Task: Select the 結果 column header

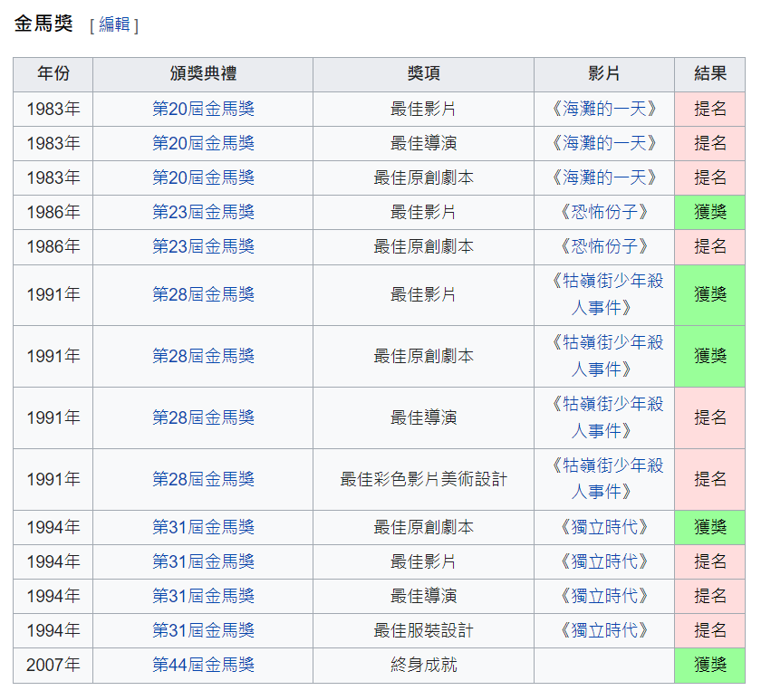Action: point(710,74)
